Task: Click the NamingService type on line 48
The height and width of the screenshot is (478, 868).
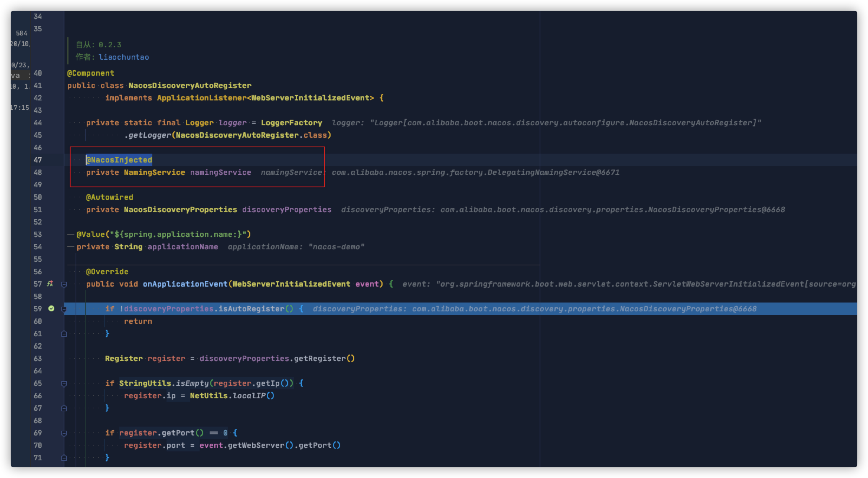Action: (x=154, y=172)
